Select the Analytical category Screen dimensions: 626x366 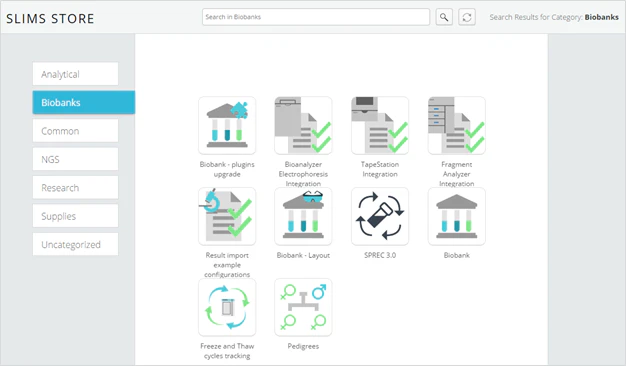75,74
